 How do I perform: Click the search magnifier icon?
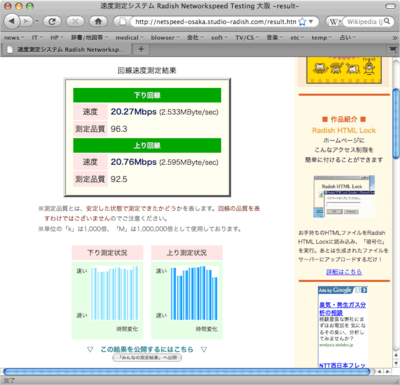[387, 21]
